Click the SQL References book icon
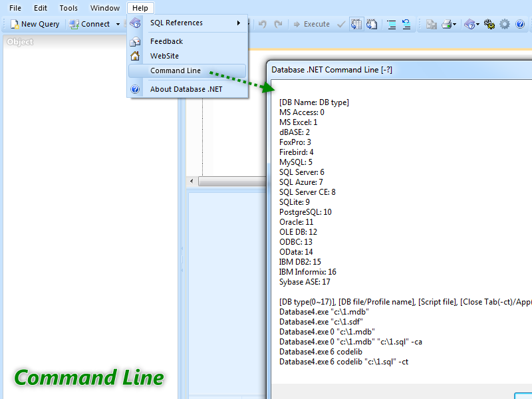 pyautogui.click(x=135, y=23)
